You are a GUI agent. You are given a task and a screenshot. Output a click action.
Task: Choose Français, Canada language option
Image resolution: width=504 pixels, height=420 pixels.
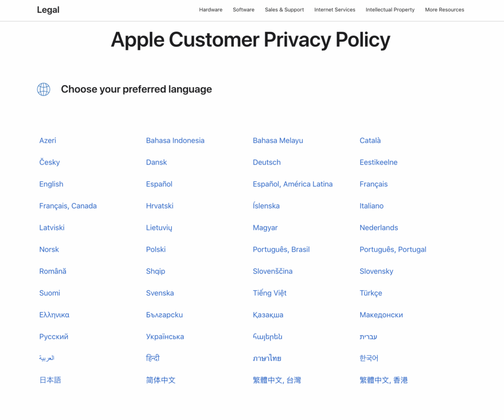(68, 206)
